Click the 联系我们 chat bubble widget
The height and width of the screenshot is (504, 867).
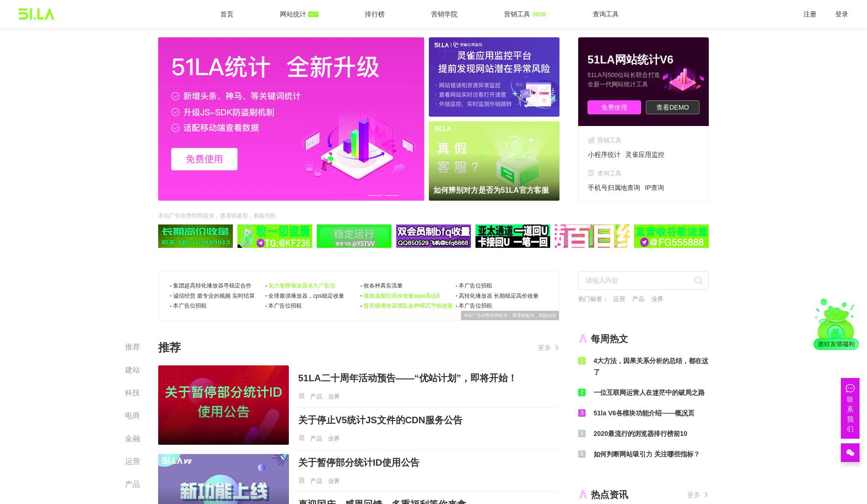coord(850,408)
